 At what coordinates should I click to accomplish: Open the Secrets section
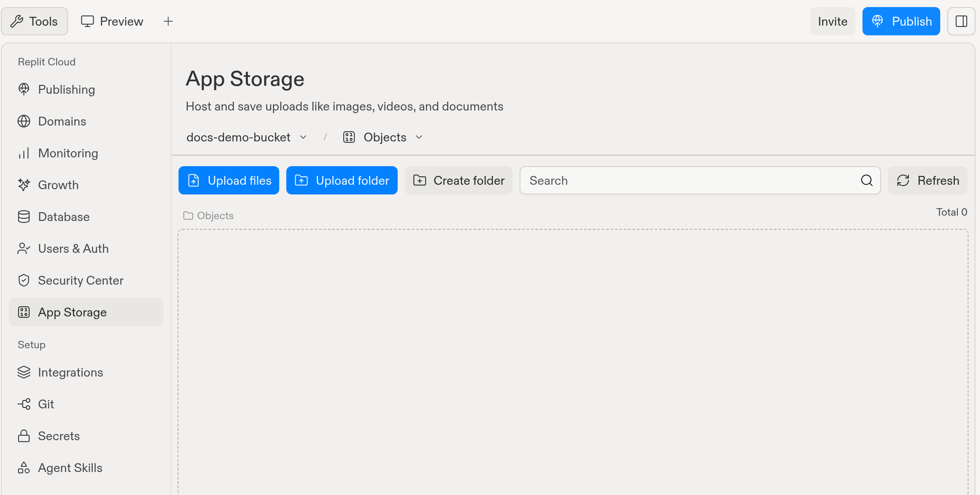point(86,436)
